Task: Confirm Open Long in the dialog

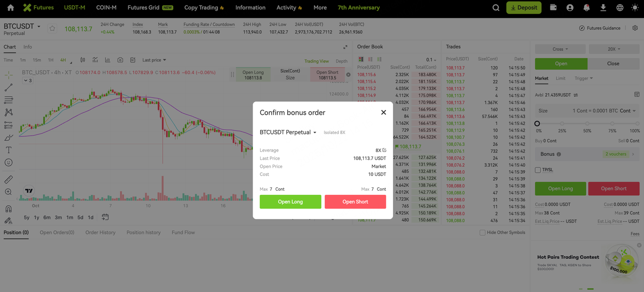Action: coord(290,201)
